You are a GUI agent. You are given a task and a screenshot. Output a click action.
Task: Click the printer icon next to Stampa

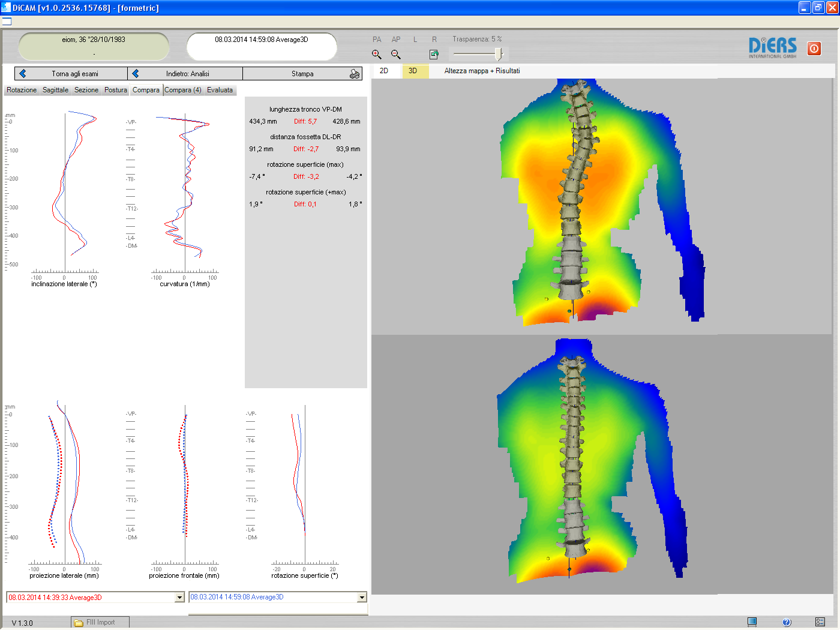pos(355,74)
